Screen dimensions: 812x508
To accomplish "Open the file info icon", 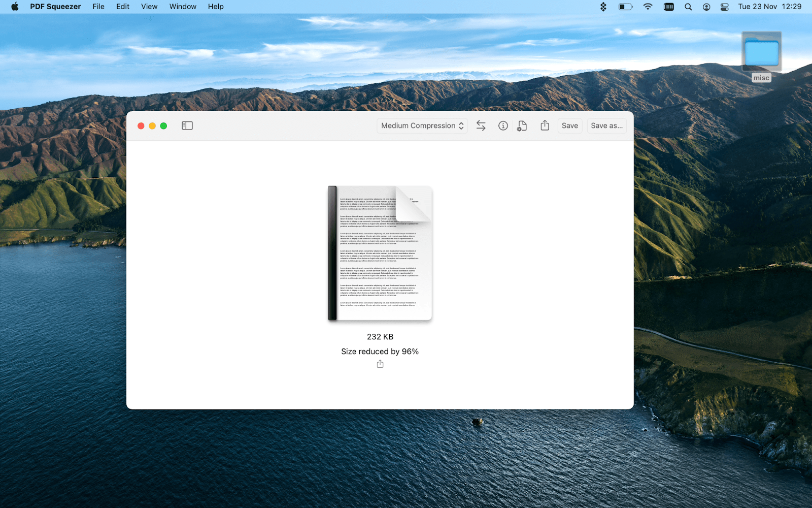I will (x=503, y=125).
